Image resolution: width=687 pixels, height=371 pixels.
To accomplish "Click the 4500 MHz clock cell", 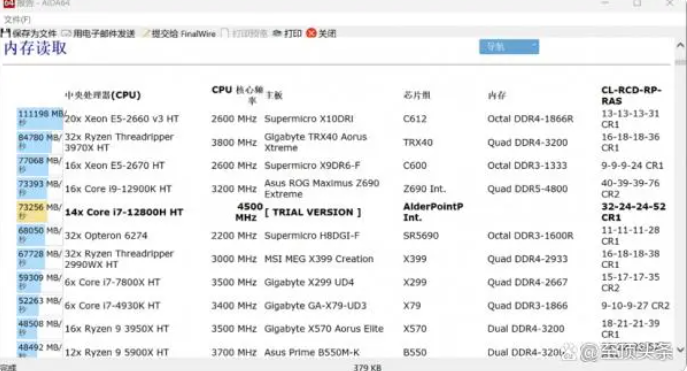I will click(248, 212).
